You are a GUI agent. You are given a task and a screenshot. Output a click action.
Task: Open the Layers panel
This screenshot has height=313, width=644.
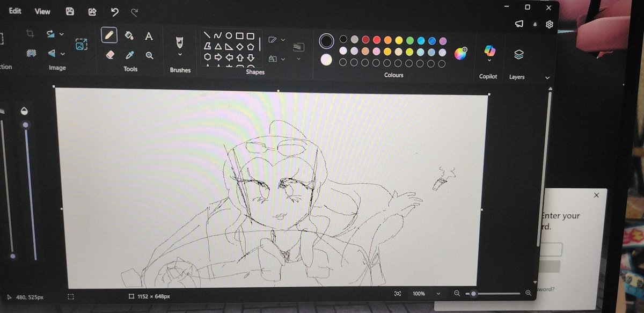pyautogui.click(x=518, y=54)
